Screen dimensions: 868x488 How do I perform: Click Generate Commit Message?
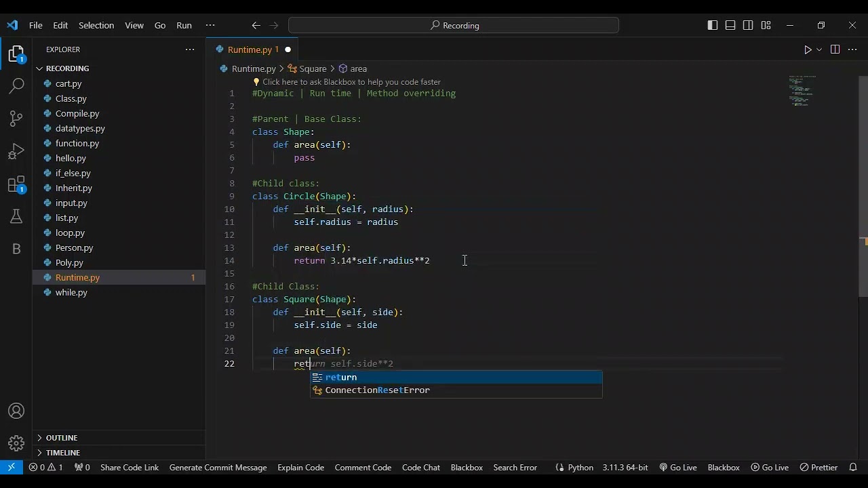click(x=218, y=467)
